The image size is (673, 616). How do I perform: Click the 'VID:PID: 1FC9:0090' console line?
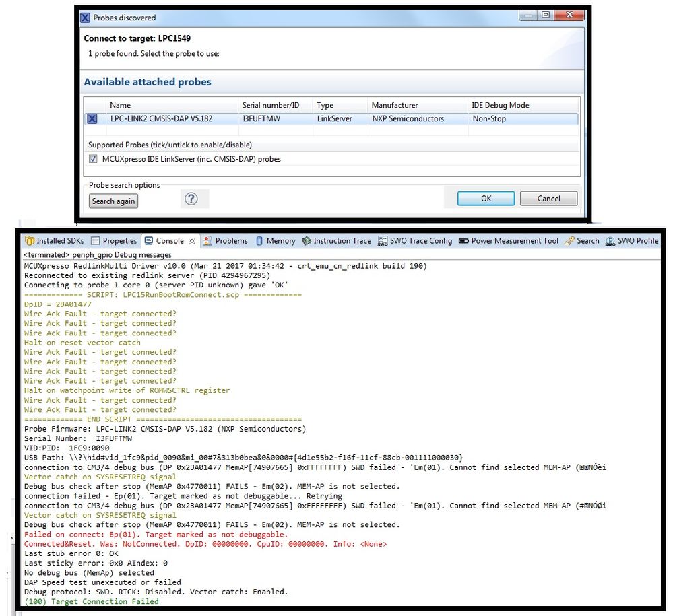click(x=67, y=448)
